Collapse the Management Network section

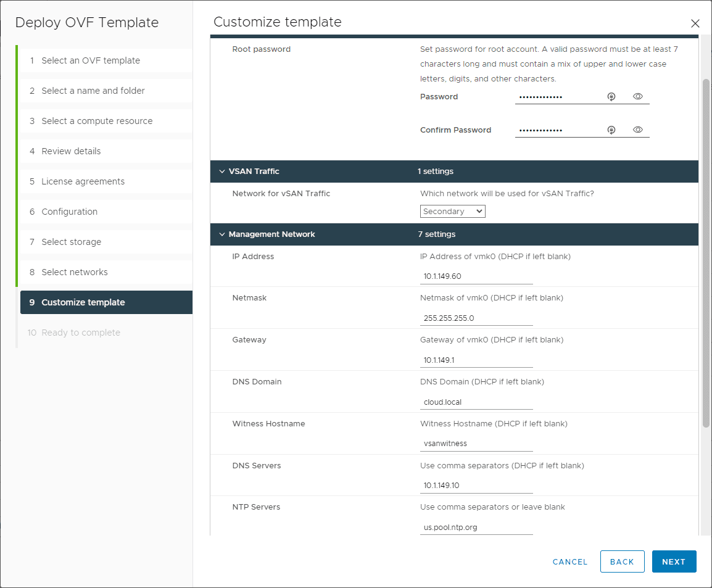tap(222, 234)
